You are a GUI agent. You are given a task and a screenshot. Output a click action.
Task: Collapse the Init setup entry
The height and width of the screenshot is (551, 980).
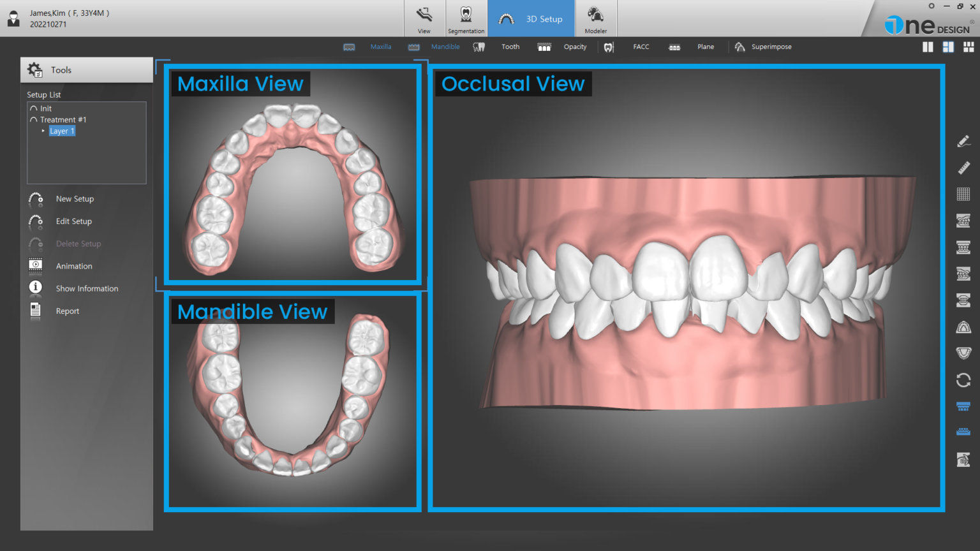pyautogui.click(x=33, y=108)
